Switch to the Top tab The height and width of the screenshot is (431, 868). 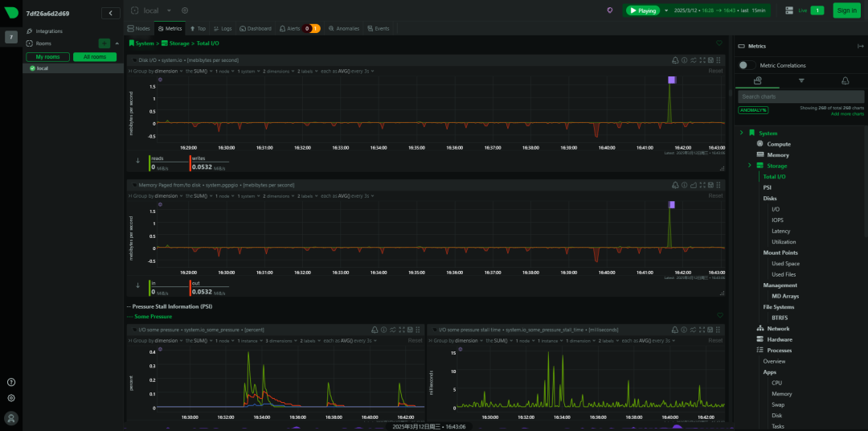point(197,28)
